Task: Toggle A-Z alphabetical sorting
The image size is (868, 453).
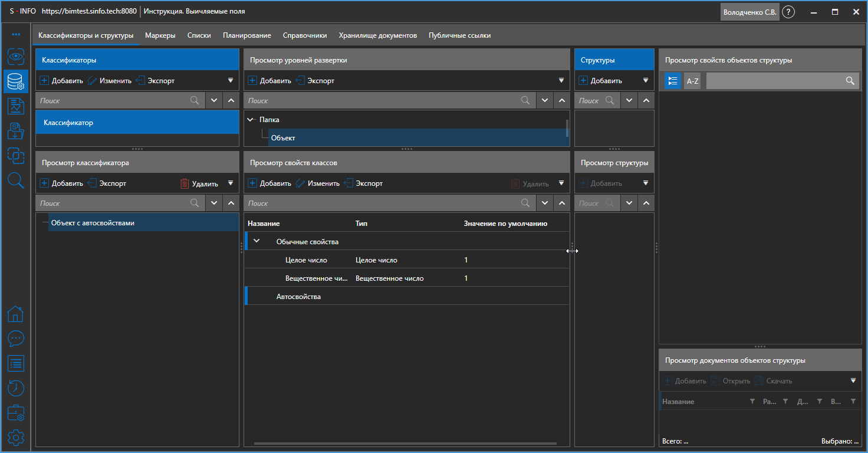Action: point(692,81)
